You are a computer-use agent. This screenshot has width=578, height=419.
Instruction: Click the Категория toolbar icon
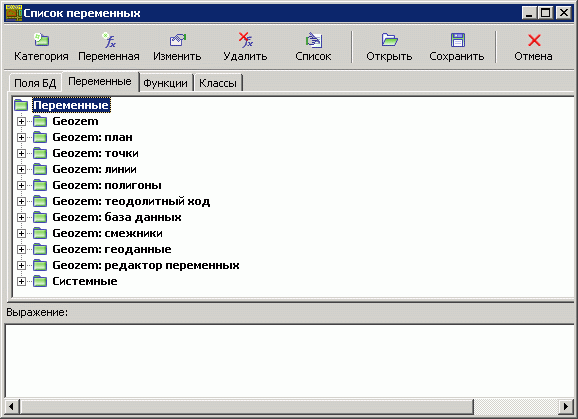click(x=41, y=40)
